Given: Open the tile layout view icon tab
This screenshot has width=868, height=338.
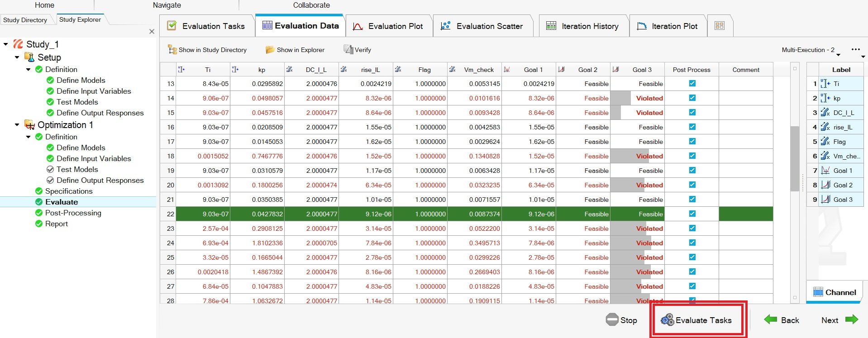Looking at the screenshot, I should click(720, 26).
